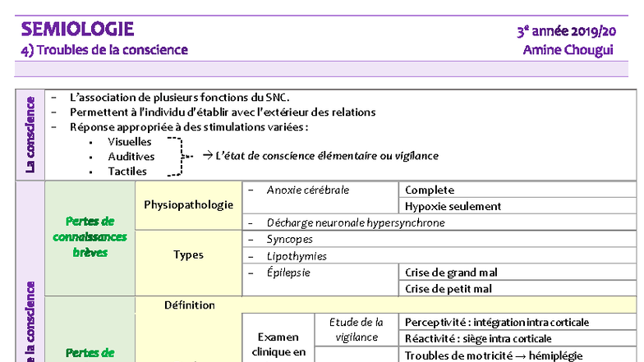Select the 'Etude de la vigilance' cell

pyautogui.click(x=356, y=329)
